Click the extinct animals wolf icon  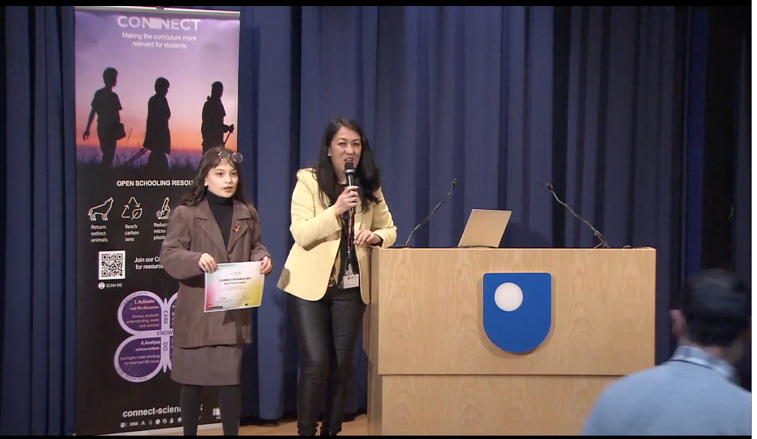pyautogui.click(x=100, y=209)
